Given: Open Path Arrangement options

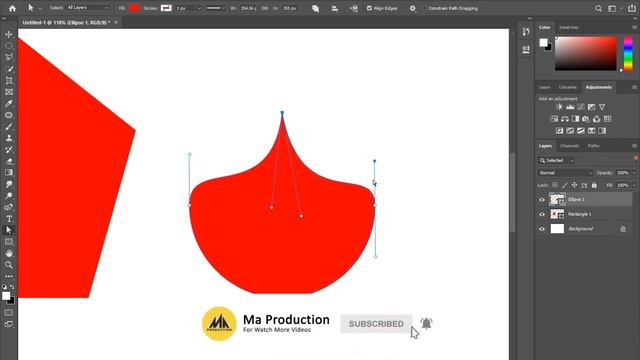Looking at the screenshot, I should pos(353,8).
